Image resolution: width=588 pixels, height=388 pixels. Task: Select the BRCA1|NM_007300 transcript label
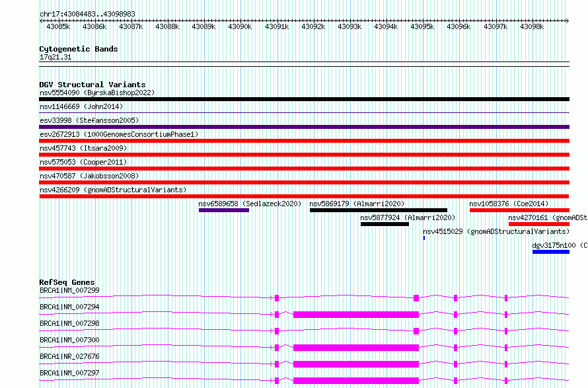coord(69,340)
